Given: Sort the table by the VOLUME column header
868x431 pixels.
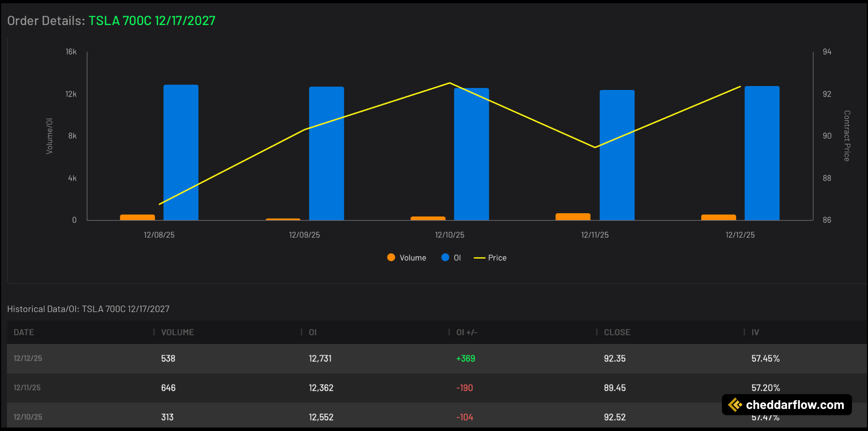Looking at the screenshot, I should [178, 332].
